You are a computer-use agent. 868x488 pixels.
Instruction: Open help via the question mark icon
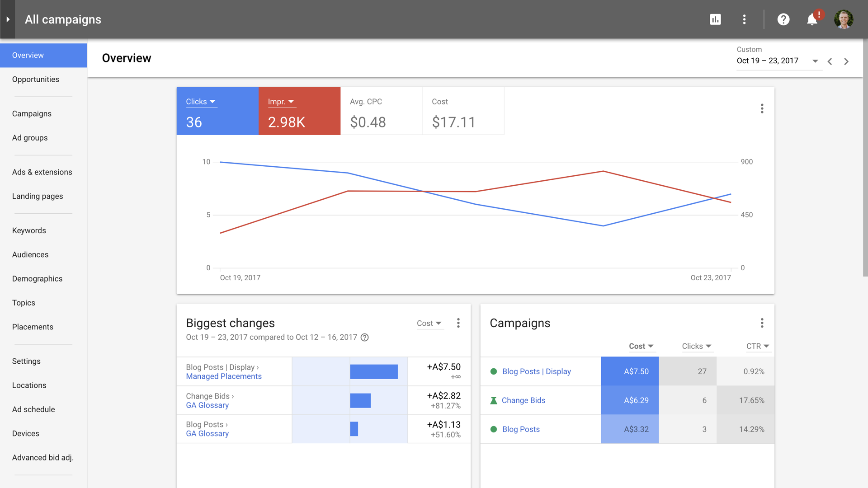tap(783, 19)
